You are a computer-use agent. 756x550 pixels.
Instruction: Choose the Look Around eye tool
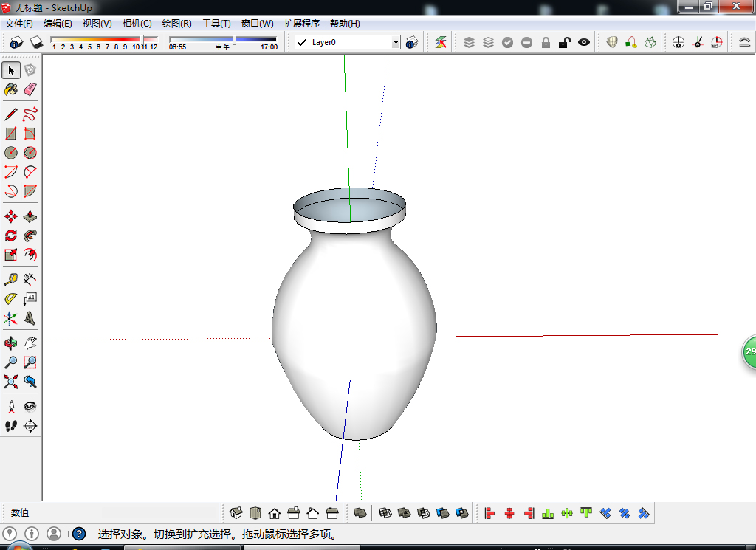point(30,407)
